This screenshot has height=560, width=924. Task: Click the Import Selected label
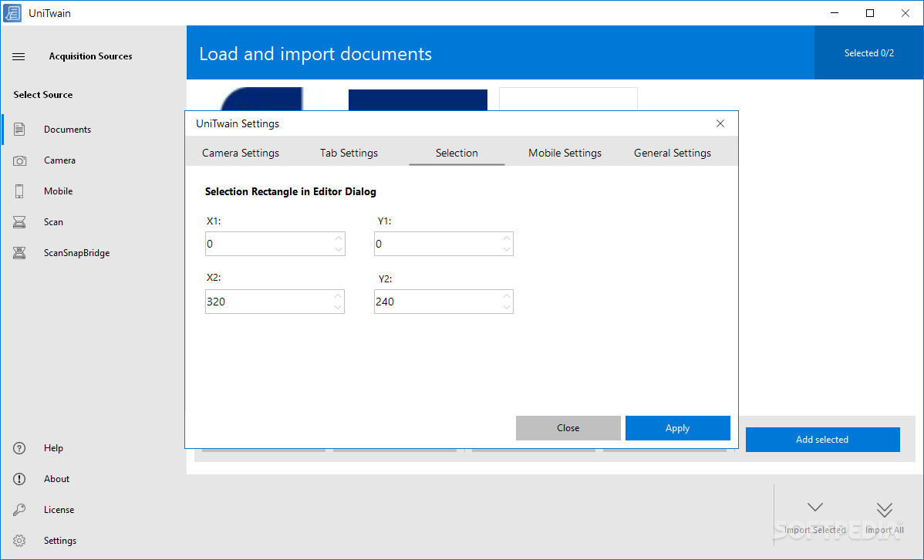[x=815, y=530]
